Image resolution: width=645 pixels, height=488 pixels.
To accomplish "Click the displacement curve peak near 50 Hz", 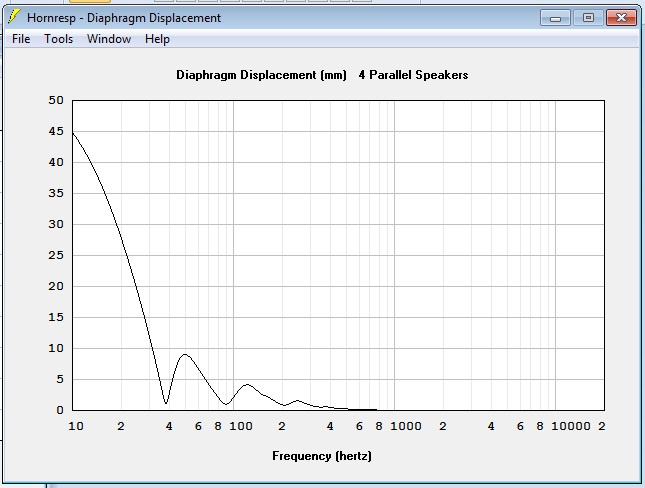I will [x=186, y=354].
